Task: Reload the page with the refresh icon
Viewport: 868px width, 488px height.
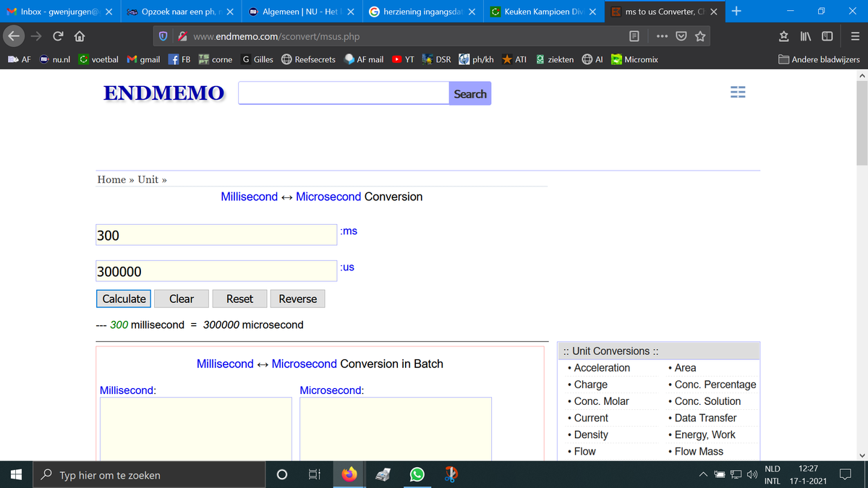Action: [x=59, y=36]
